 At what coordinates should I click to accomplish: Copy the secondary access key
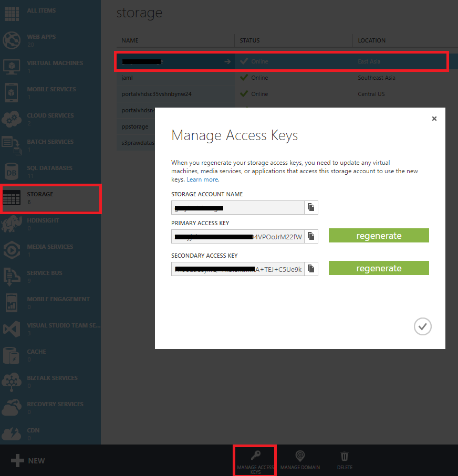[311, 269]
